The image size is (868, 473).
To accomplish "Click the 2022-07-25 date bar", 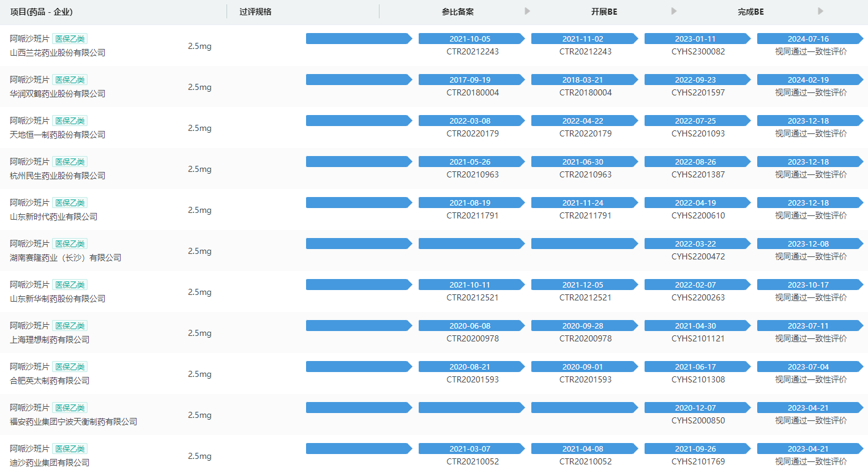I will 698,121.
